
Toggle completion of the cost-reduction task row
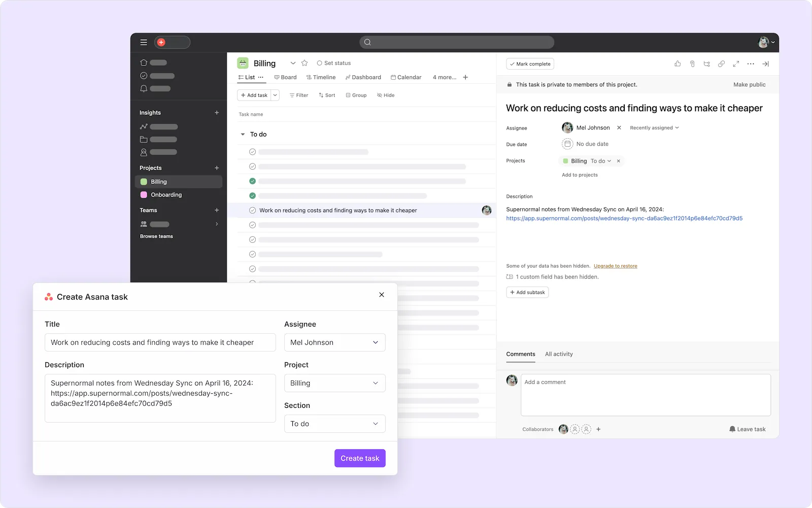(x=252, y=210)
